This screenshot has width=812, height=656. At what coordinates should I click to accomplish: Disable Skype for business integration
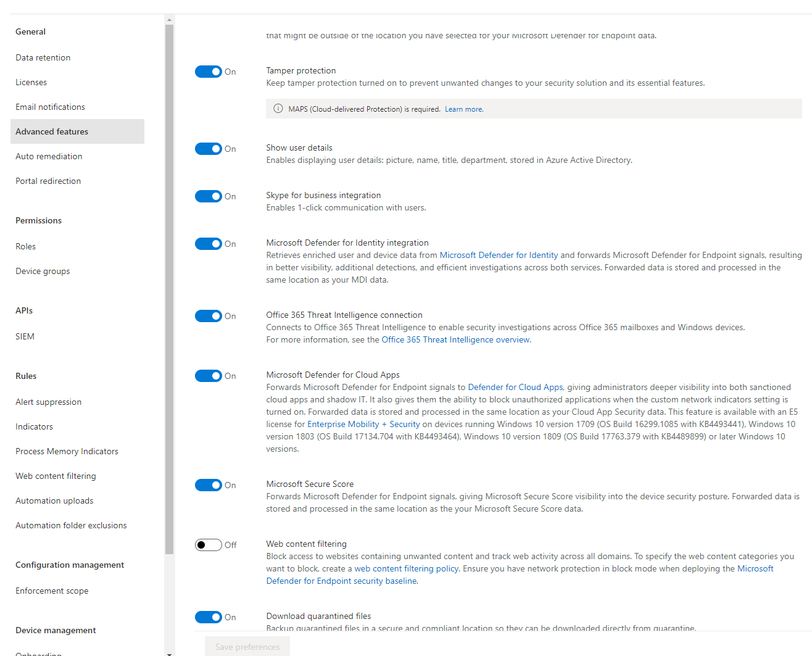coord(209,196)
